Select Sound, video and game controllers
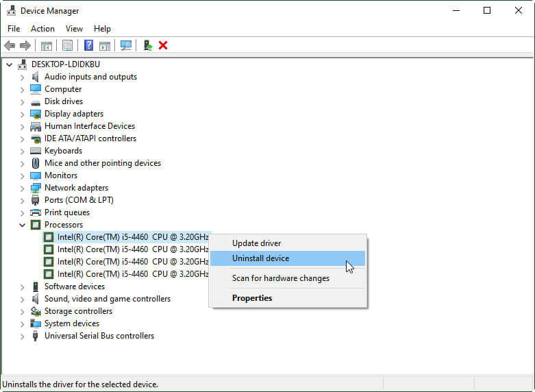This screenshot has width=535, height=392. pos(107,299)
